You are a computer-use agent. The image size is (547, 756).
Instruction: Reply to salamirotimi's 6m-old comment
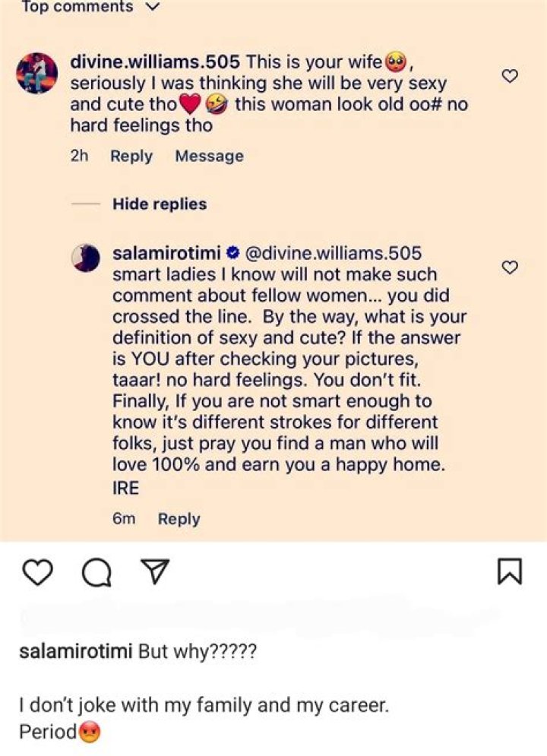179,519
